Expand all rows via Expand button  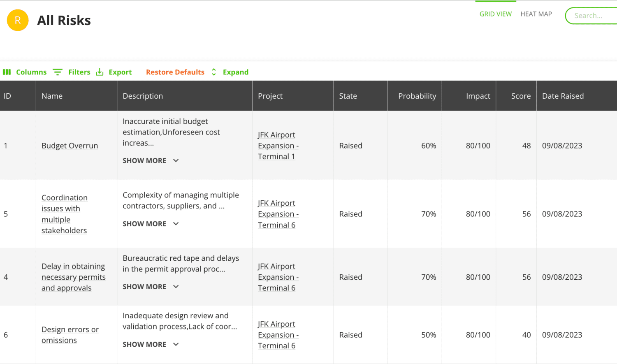[x=236, y=72]
